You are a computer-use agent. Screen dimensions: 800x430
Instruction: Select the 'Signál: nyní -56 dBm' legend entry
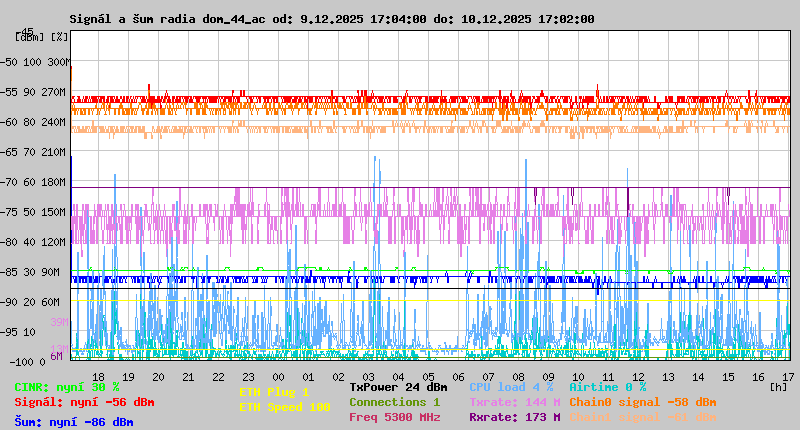(85, 402)
